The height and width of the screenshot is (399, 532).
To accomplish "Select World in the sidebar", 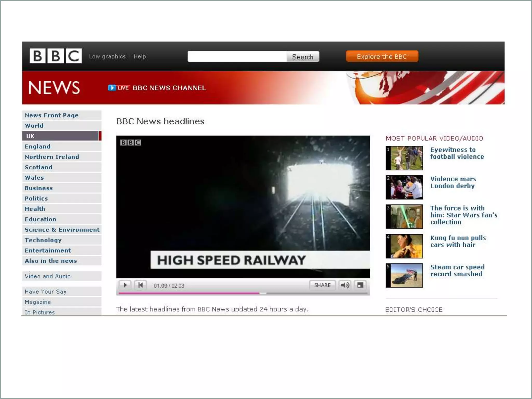I will 34,126.
